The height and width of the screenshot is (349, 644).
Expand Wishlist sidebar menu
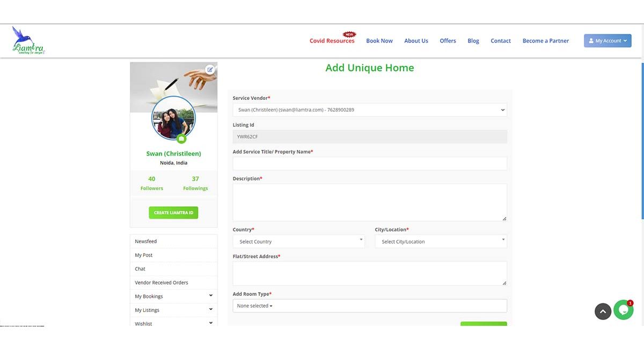coord(173,323)
